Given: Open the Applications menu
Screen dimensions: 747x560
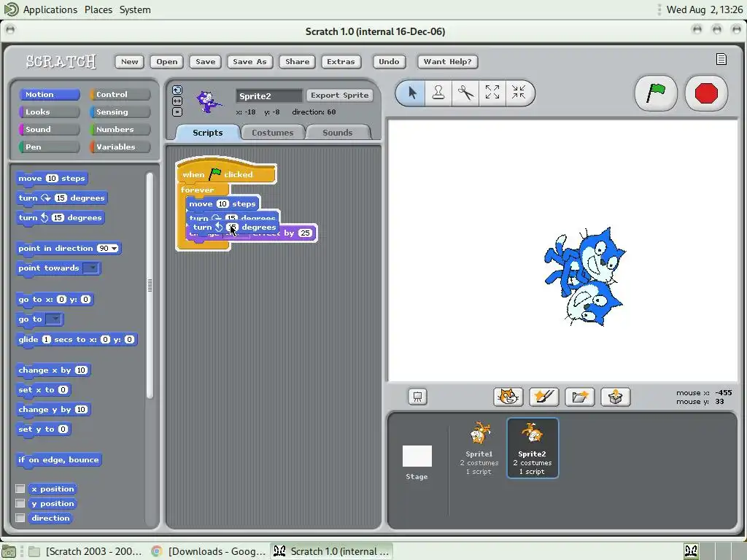Looking at the screenshot, I should 50,9.
